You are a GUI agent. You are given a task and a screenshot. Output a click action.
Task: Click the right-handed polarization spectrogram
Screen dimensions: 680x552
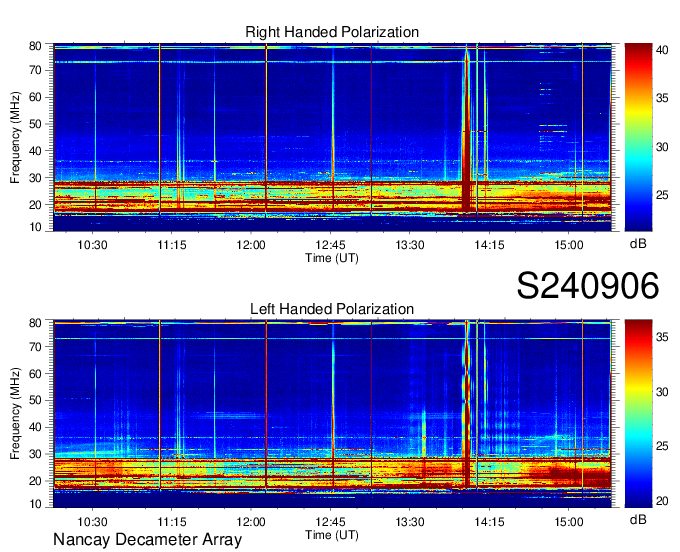coord(332,137)
